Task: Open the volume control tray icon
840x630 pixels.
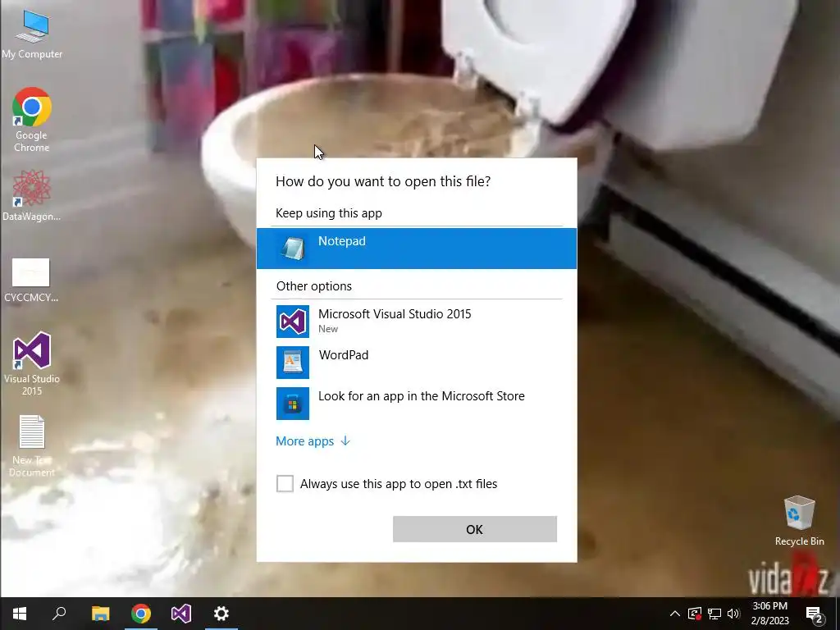Action: (733, 614)
